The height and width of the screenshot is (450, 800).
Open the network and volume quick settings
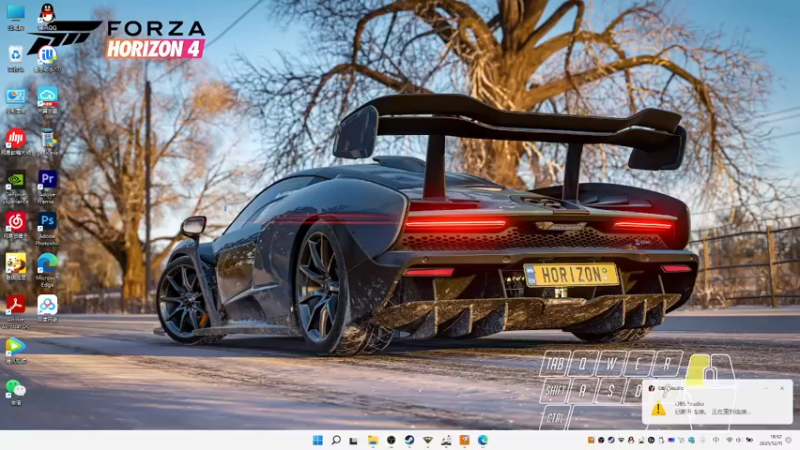pos(739,440)
